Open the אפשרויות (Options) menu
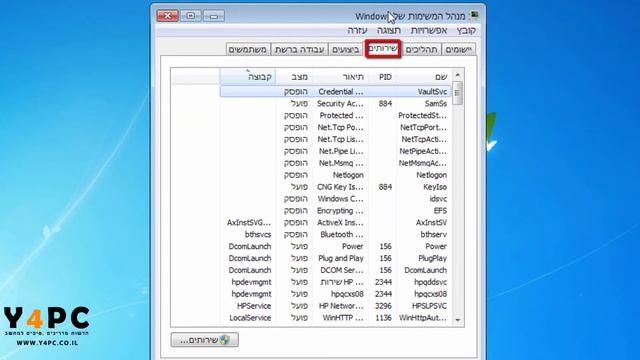Screen dimensions: 640x360 tap(429, 31)
